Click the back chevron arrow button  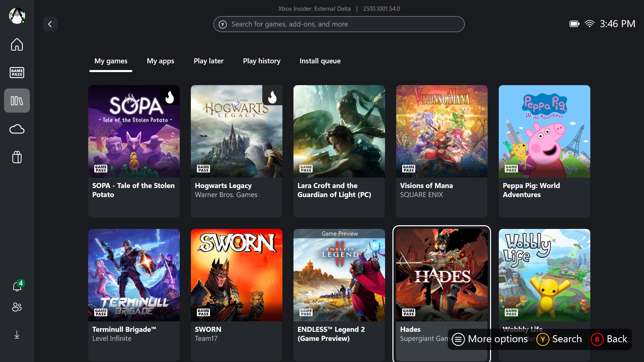pos(50,24)
